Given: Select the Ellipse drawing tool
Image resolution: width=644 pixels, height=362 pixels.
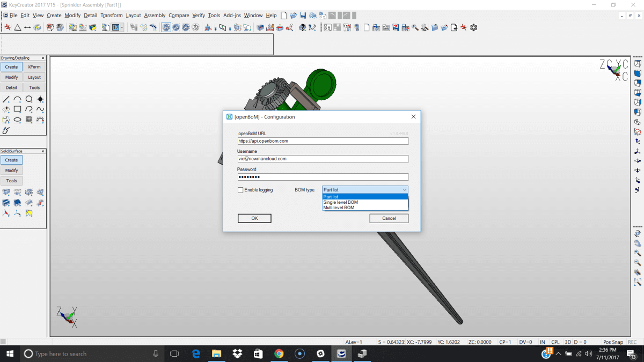Looking at the screenshot, I should pyautogui.click(x=17, y=120).
